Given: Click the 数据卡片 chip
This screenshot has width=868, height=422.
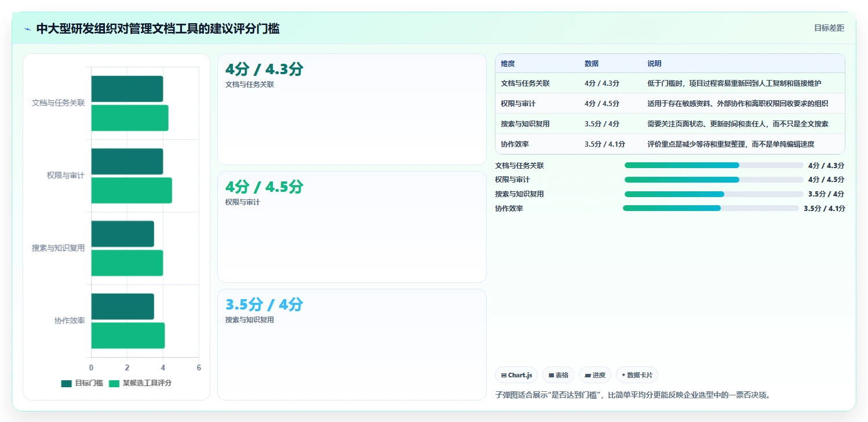Looking at the screenshot, I should pos(637,375).
